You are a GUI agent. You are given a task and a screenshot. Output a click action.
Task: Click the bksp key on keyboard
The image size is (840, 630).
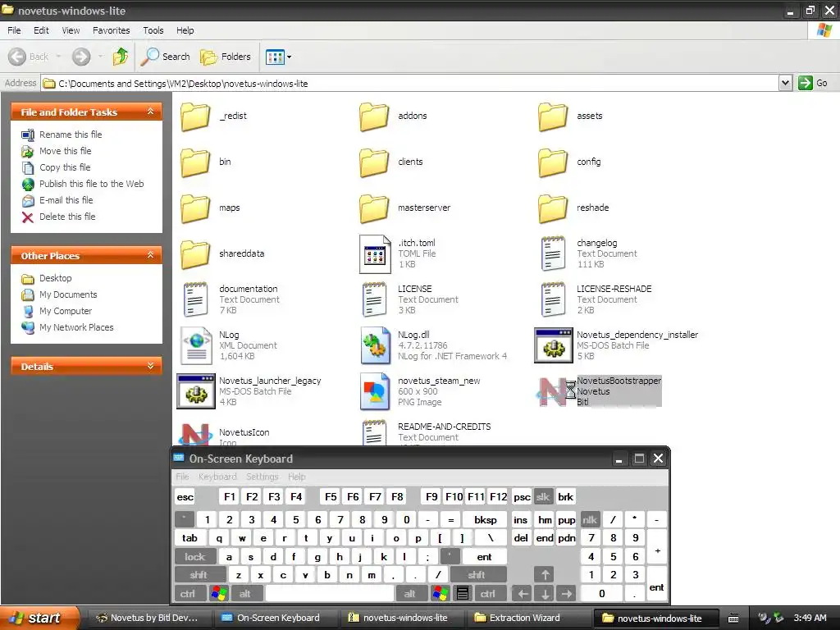(x=486, y=519)
